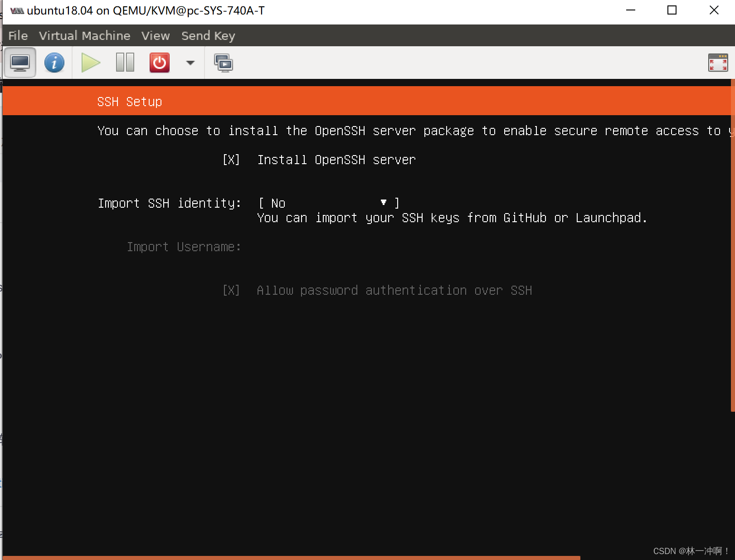Viewport: 735px width, 560px height.
Task: Uncheck Install OpenSSH server
Action: click(x=231, y=159)
